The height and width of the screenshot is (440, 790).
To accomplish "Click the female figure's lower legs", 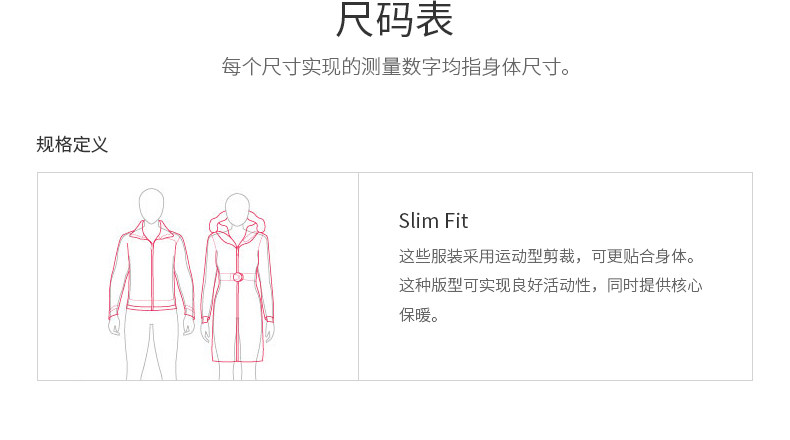I will (237, 371).
